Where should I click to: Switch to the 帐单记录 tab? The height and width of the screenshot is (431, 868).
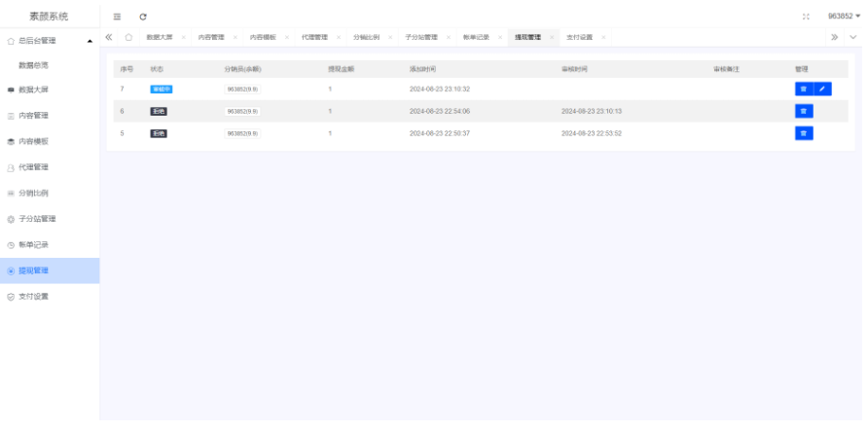pyautogui.click(x=476, y=37)
